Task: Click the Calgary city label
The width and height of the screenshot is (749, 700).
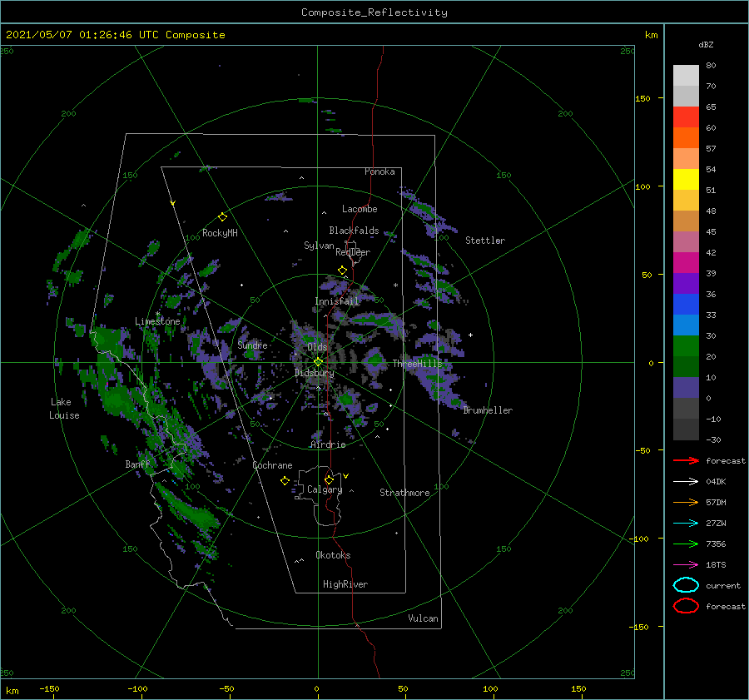Action: (325, 489)
